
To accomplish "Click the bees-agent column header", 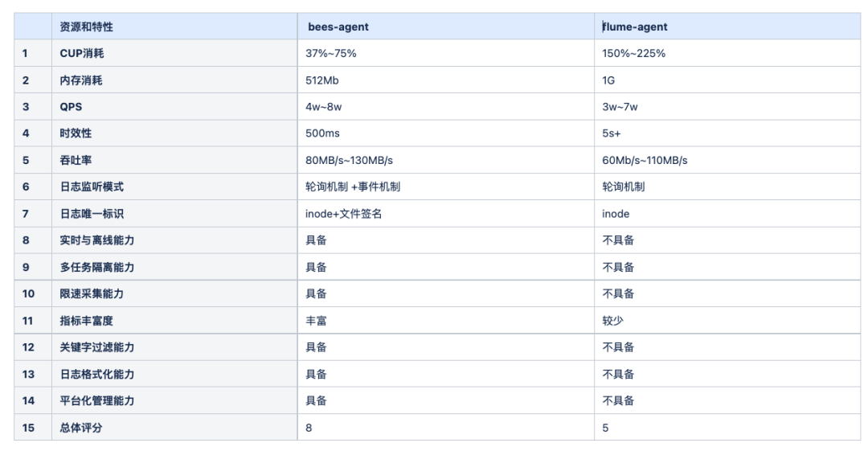I will click(x=338, y=27).
